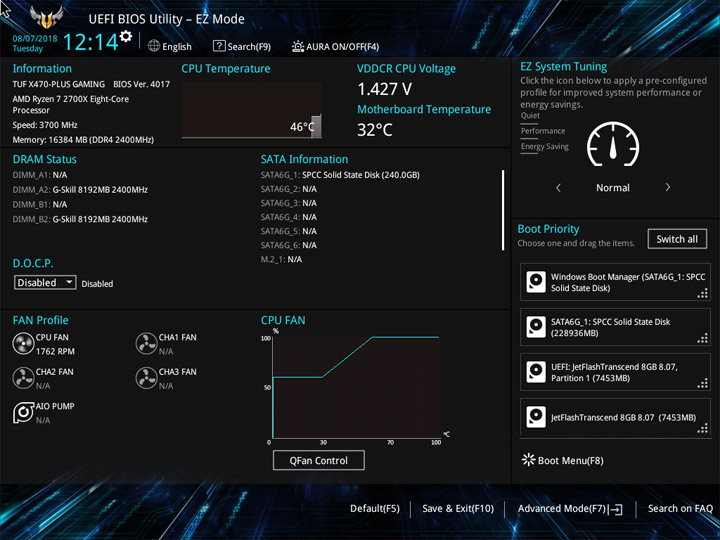Click the CPU temperature bar indicator
This screenshot has width=720, height=540.
point(316,126)
